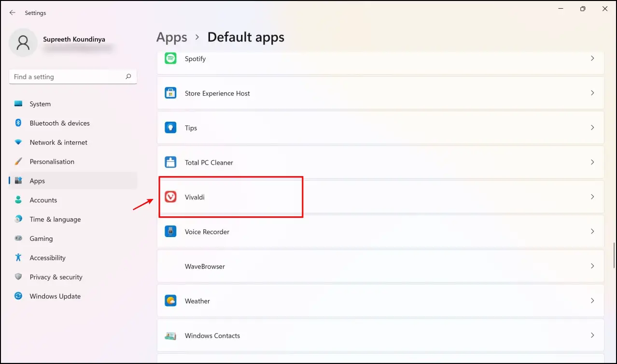
Task: Click the Bluetooth icon in sidebar
Action: 18,123
